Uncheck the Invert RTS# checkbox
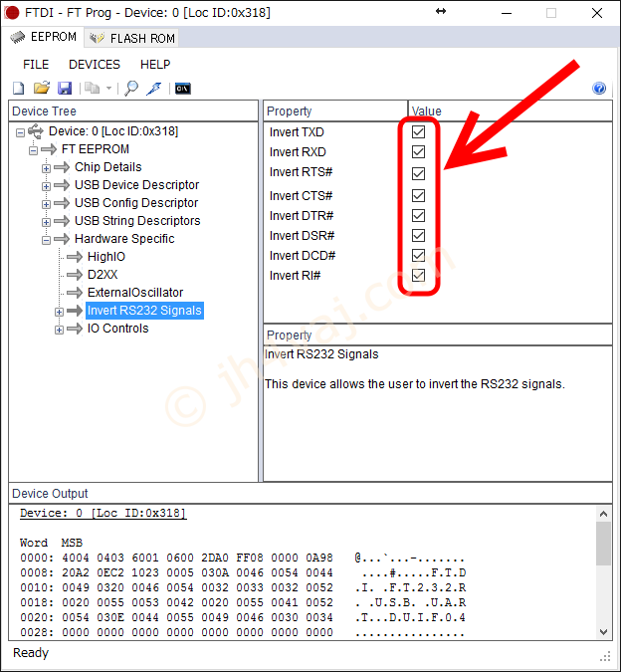The width and height of the screenshot is (621, 672). (418, 173)
